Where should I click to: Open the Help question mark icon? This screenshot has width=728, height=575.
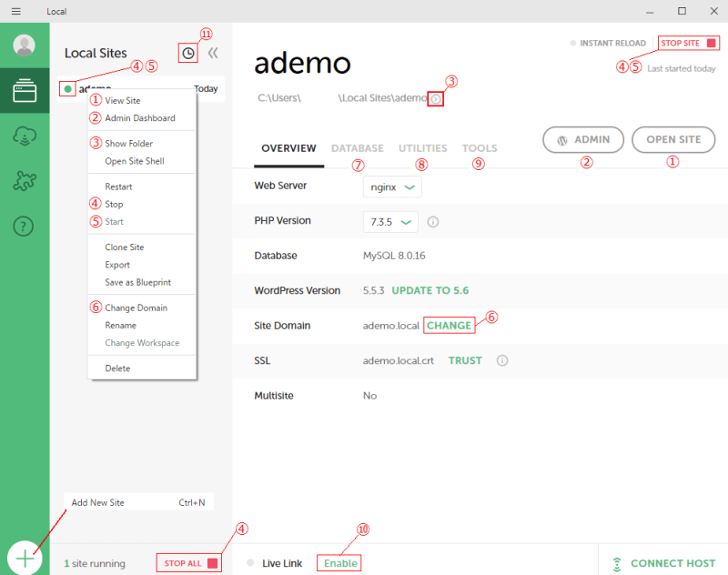(24, 226)
